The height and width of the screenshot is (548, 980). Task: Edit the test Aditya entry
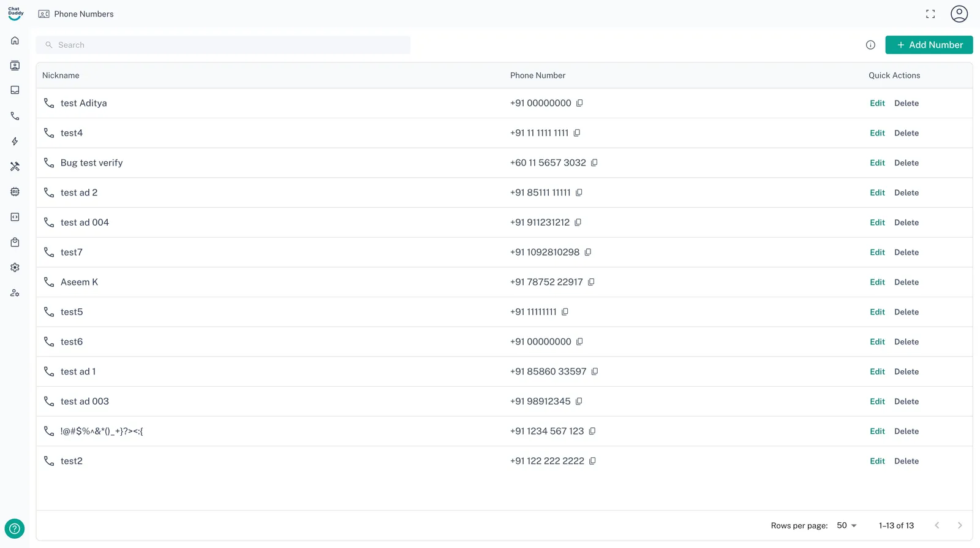pos(877,103)
